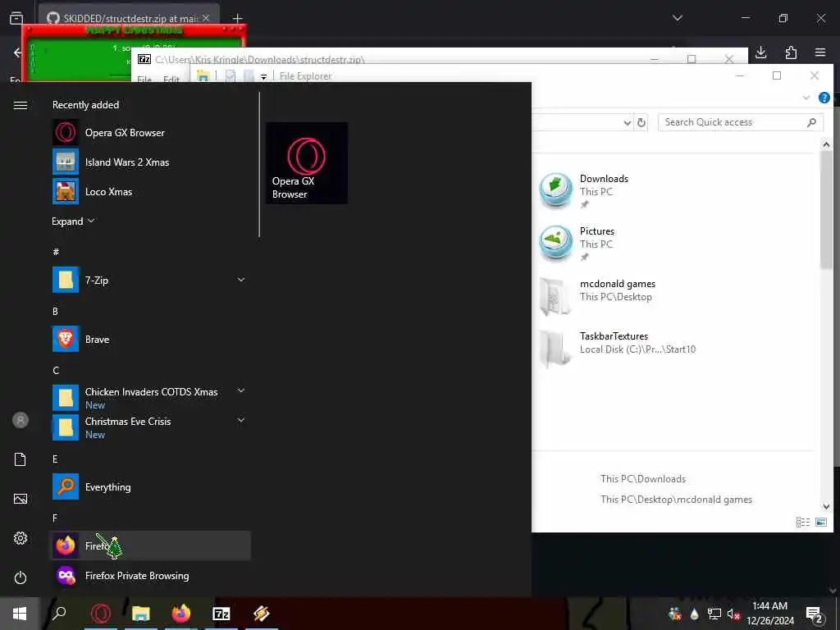Image resolution: width=840 pixels, height=630 pixels.
Task: Click Firefox list all tabs chevron
Action: point(677,18)
